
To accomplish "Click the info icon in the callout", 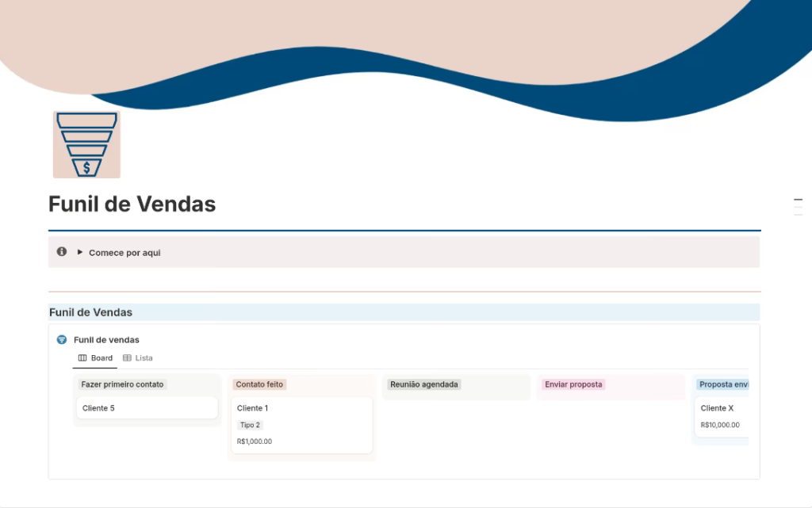I will click(62, 252).
